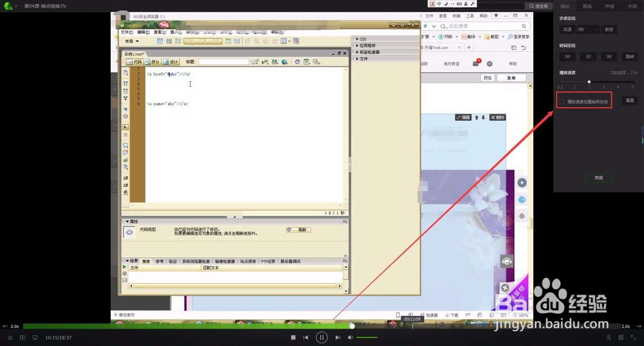
Task: Mute the player volume speaker icon
Action: (350, 338)
